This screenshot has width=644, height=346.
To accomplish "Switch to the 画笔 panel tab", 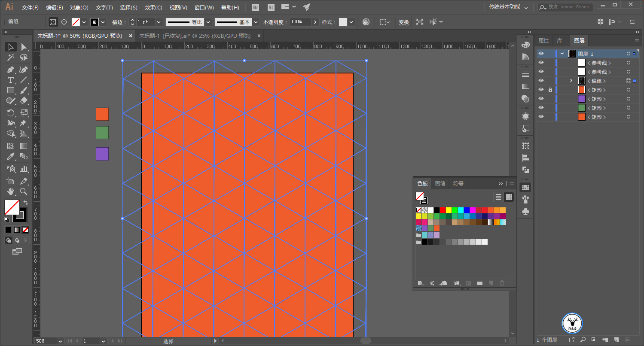I will pyautogui.click(x=440, y=183).
